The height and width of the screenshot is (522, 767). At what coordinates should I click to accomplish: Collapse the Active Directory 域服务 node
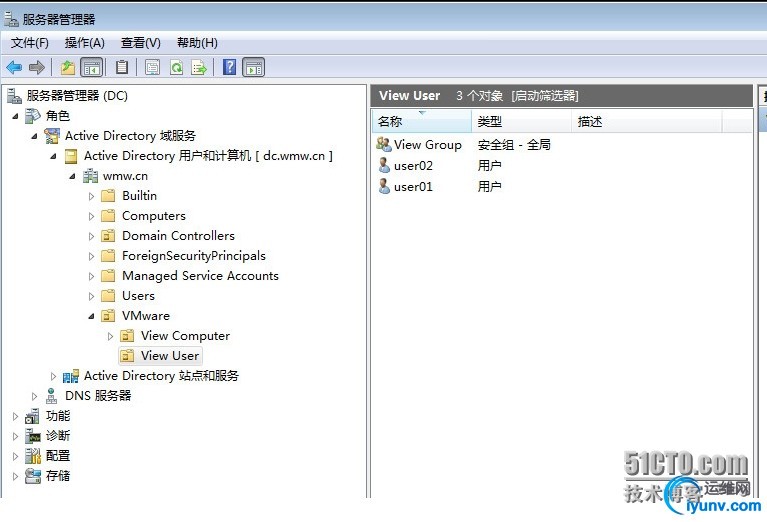(34, 136)
